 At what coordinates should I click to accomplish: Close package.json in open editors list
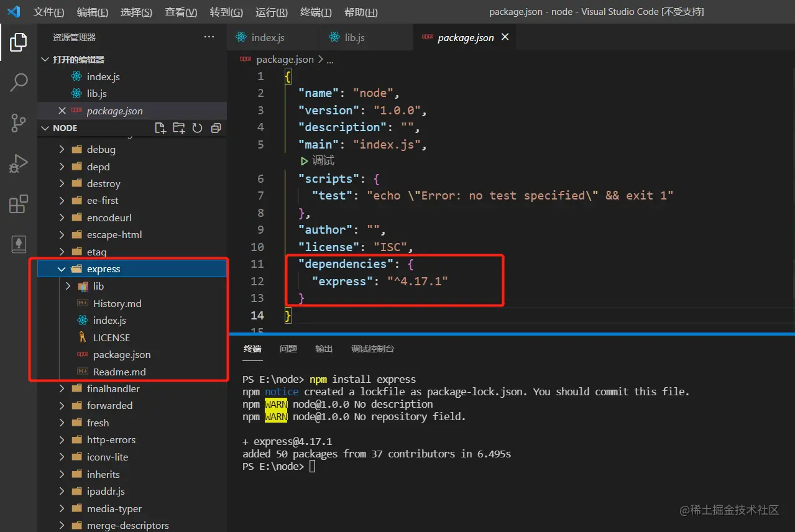[x=62, y=111]
